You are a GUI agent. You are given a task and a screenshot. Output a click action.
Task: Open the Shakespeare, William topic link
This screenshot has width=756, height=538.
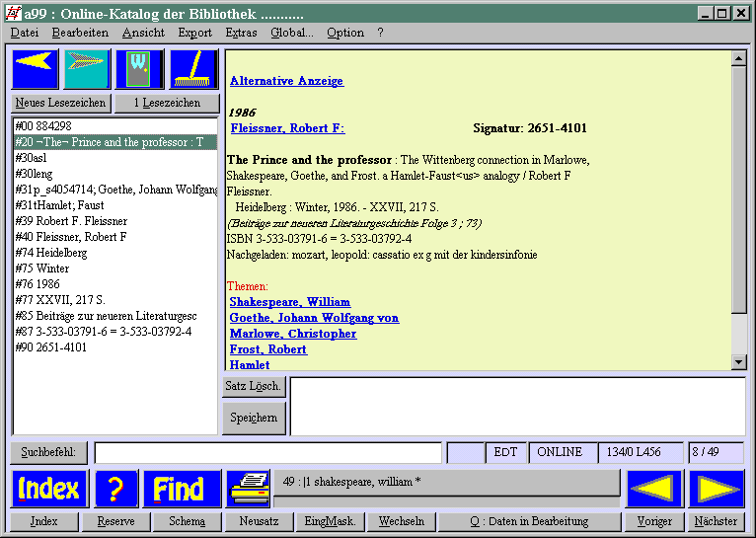pos(290,302)
